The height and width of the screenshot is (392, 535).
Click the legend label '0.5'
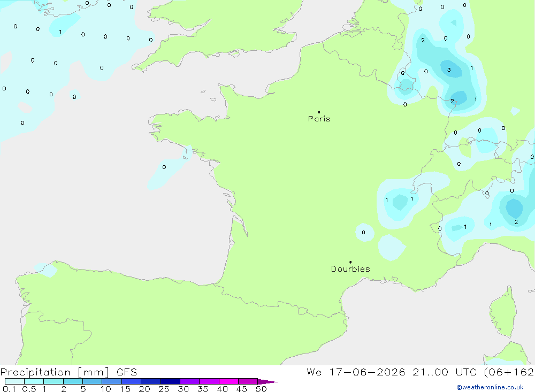[x=29, y=389]
